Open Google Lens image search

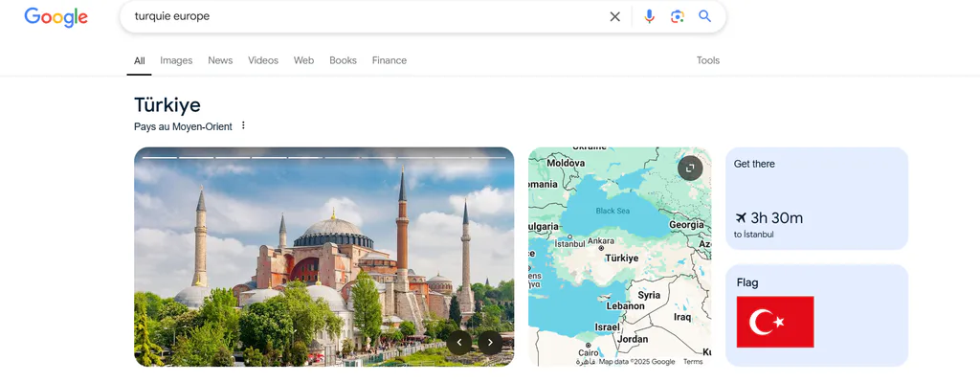coord(678,17)
